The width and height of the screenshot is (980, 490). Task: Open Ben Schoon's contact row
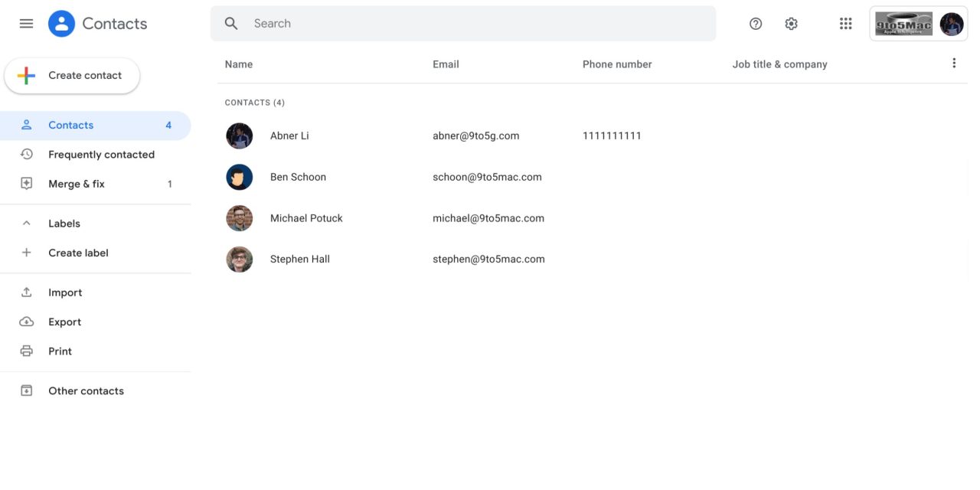tap(298, 177)
